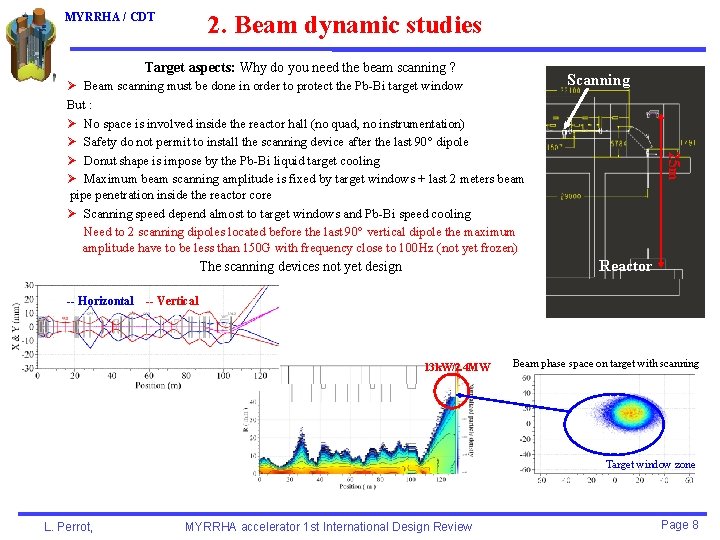Click 'Beam phase space on target with scanning'
Image resolution: width=720 pixels, height=540 pixels.
(606, 364)
